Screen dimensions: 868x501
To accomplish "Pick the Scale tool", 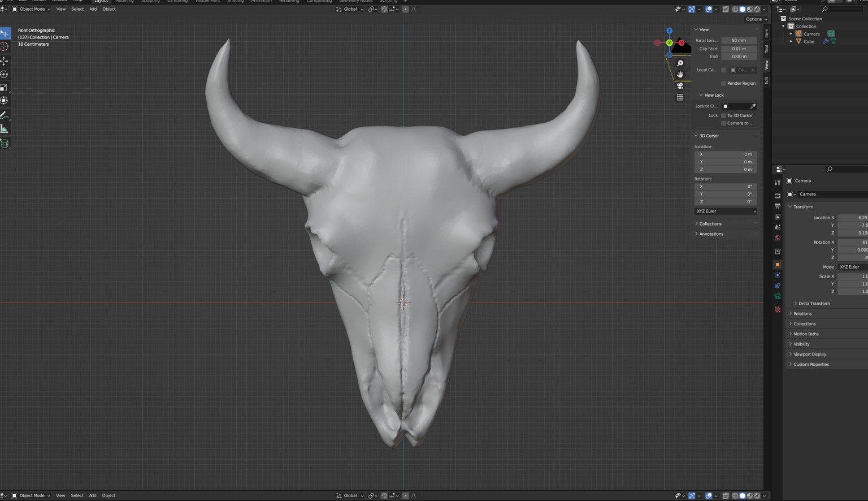I will (5, 88).
